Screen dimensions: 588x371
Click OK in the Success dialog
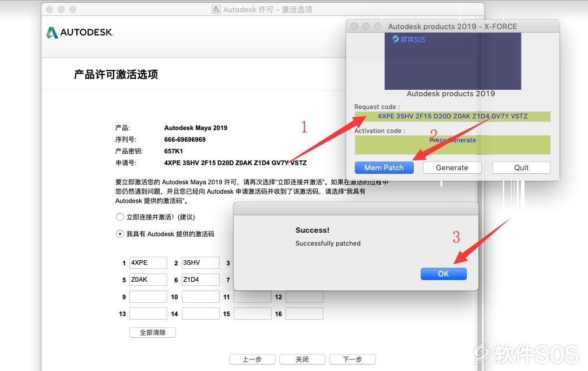pos(443,274)
